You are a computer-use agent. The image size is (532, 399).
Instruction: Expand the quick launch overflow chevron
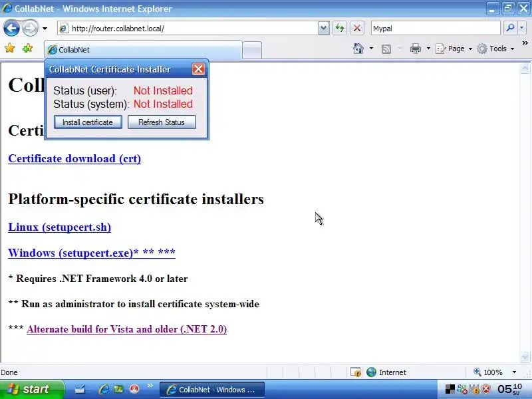pyautogui.click(x=150, y=385)
